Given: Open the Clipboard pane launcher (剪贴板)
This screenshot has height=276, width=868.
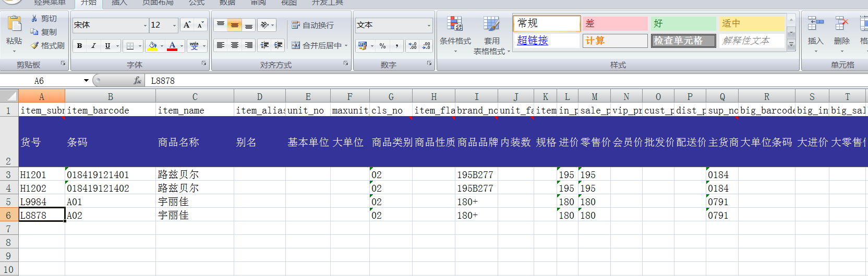Looking at the screenshot, I should pyautogui.click(x=63, y=64).
